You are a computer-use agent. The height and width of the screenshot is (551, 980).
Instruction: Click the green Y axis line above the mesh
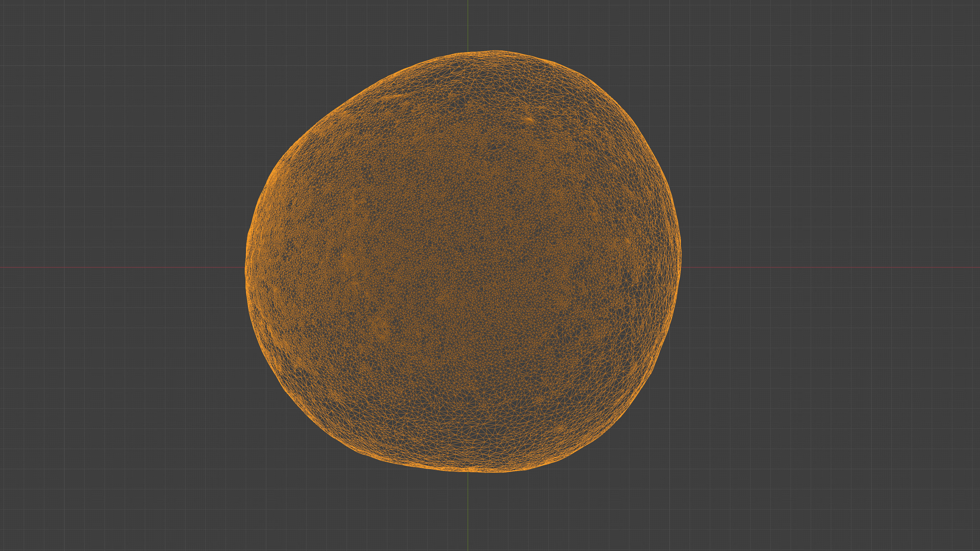pyautogui.click(x=468, y=25)
